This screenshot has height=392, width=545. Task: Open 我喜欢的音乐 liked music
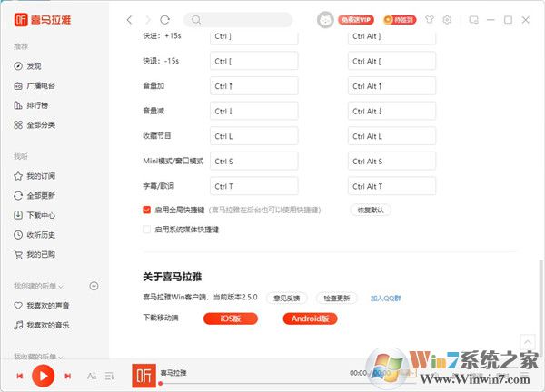[x=41, y=325]
